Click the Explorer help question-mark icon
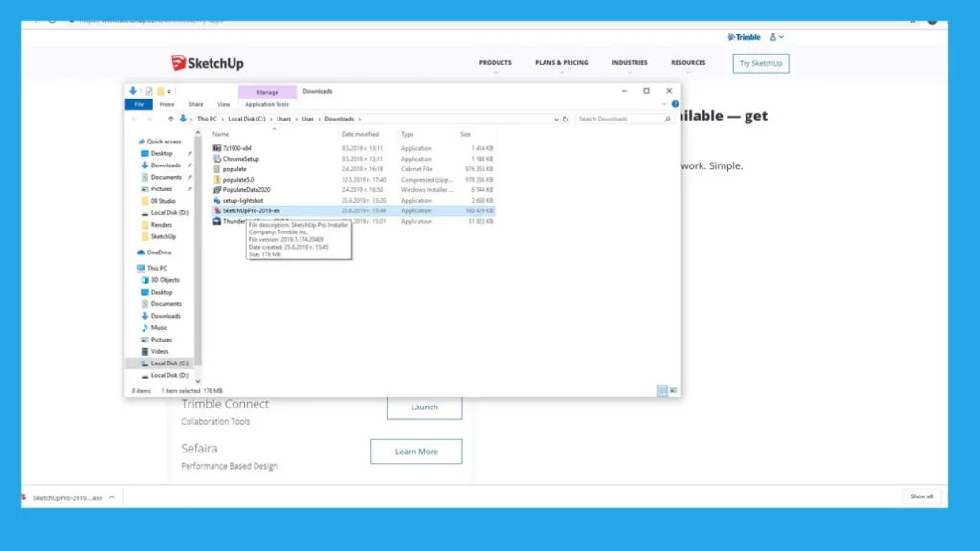 pos(675,104)
